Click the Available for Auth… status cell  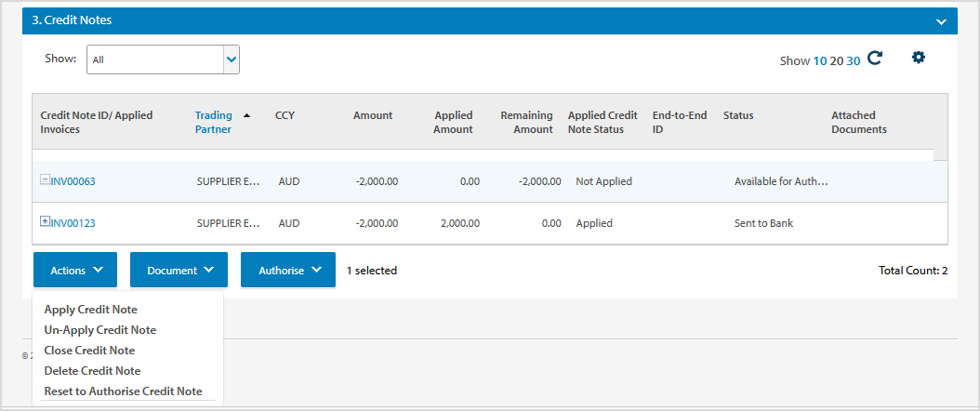click(x=781, y=181)
